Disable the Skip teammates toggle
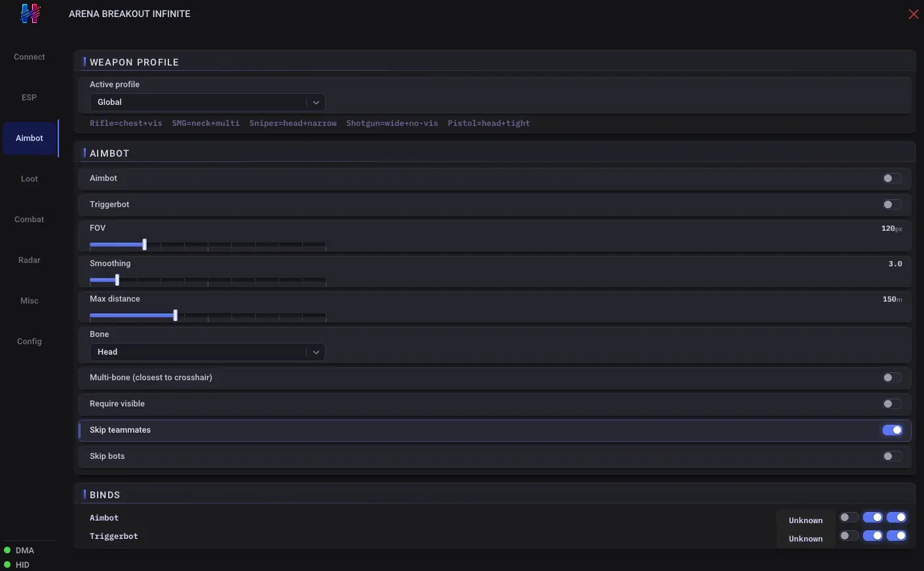This screenshot has width=924, height=571. tap(892, 430)
